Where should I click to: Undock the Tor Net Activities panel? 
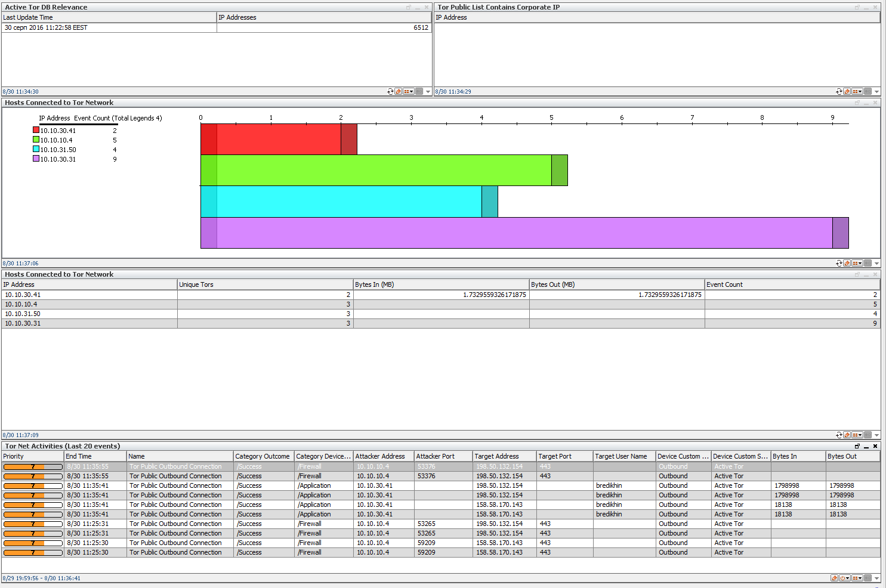(x=857, y=446)
